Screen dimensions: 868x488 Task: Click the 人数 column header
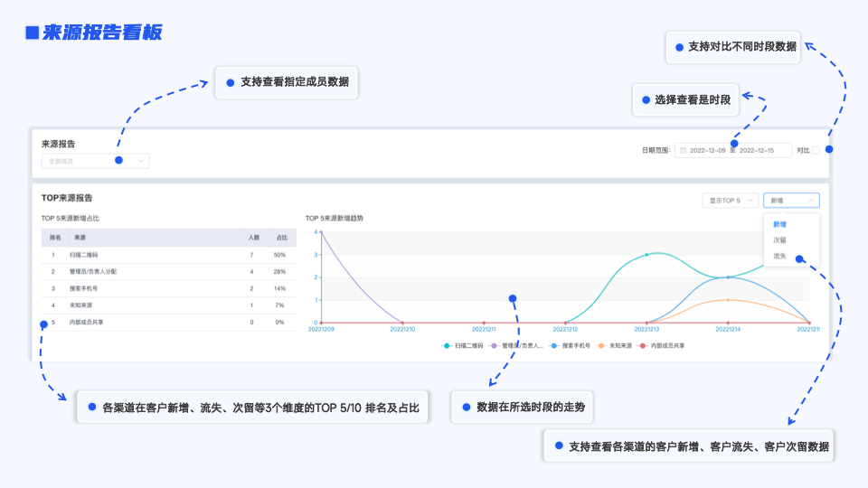click(254, 238)
